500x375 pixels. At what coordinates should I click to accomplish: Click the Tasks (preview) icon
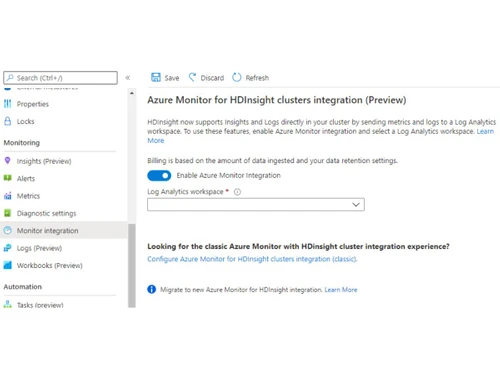coord(8,304)
